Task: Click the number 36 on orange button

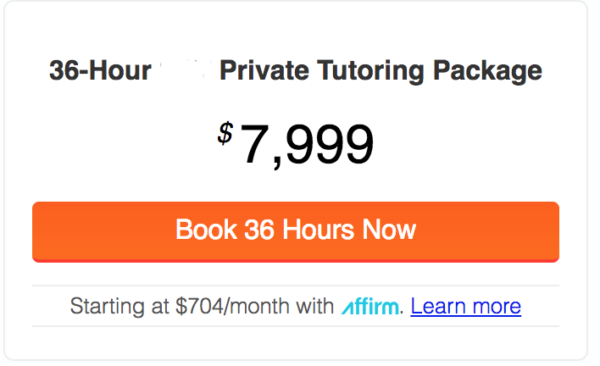Action: point(259,230)
